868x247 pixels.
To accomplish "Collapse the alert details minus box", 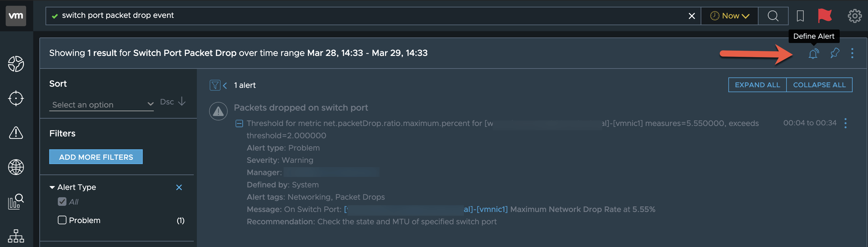I will point(239,123).
